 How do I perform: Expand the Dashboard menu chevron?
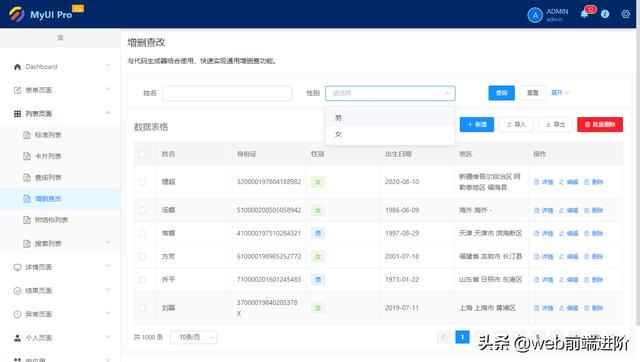pos(108,66)
